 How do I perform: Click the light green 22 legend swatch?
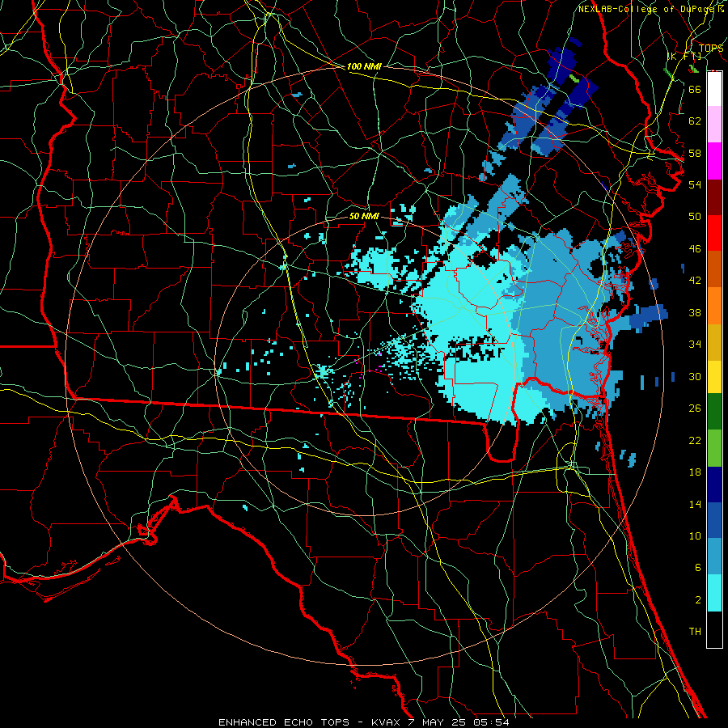point(714,448)
